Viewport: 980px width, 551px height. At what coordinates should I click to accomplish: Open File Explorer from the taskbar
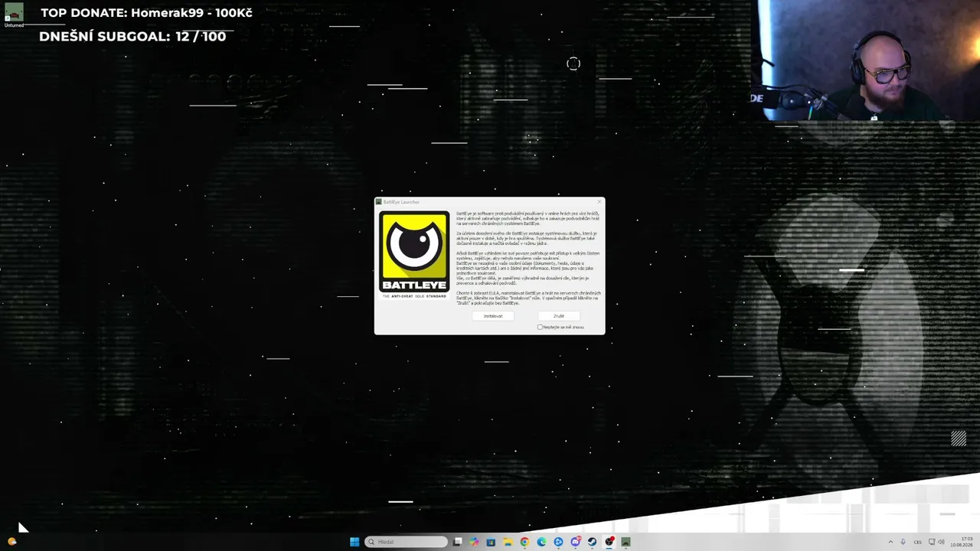pos(508,542)
